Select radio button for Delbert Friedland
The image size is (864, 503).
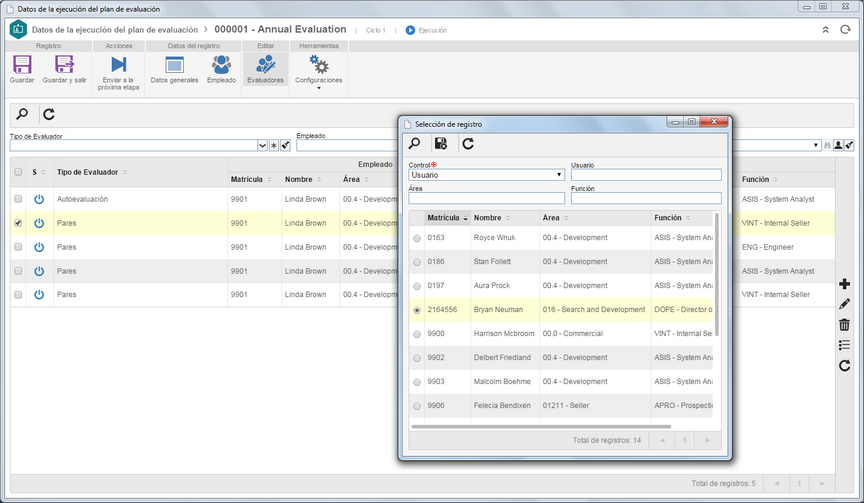tap(417, 358)
